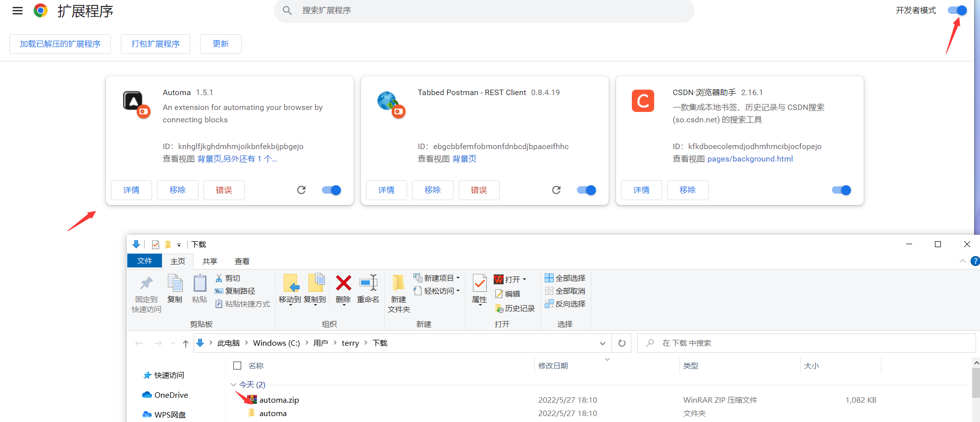Click the 属性 properties icon
Image resolution: width=980 pixels, height=422 pixels.
479,283
